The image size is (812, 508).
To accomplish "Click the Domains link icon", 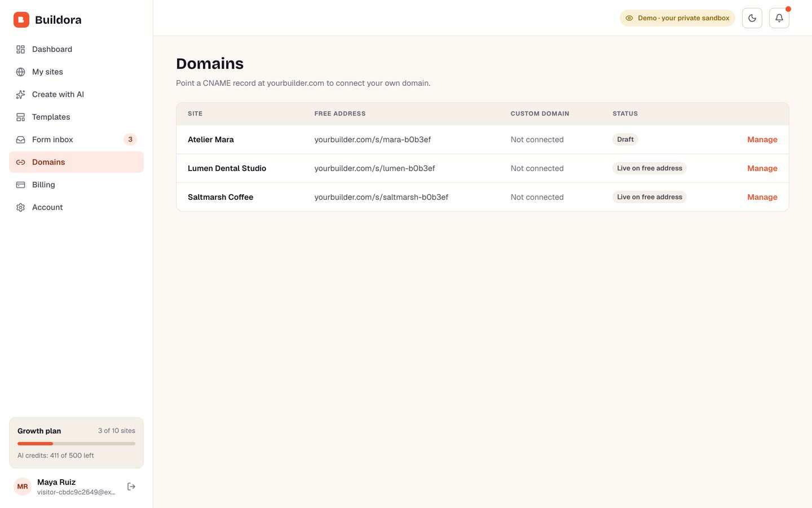I will coord(21,162).
